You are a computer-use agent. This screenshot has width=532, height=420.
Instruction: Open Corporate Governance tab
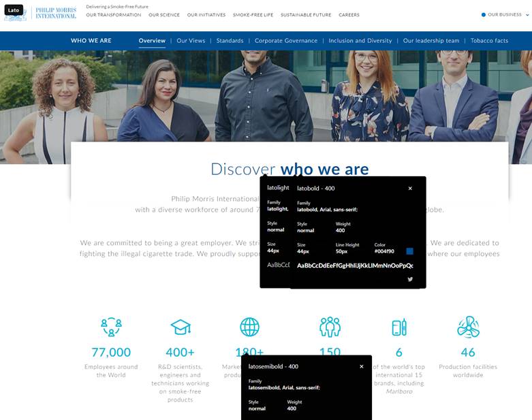tap(286, 41)
